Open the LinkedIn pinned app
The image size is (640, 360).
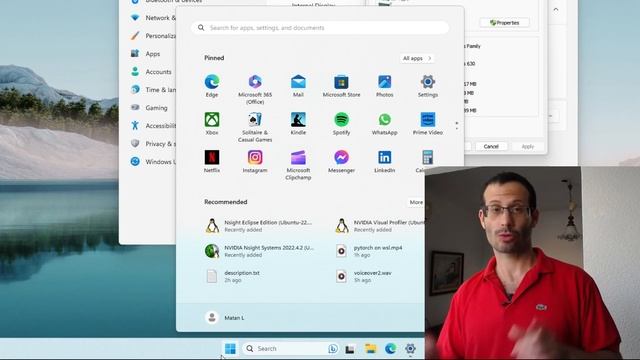pyautogui.click(x=384, y=162)
